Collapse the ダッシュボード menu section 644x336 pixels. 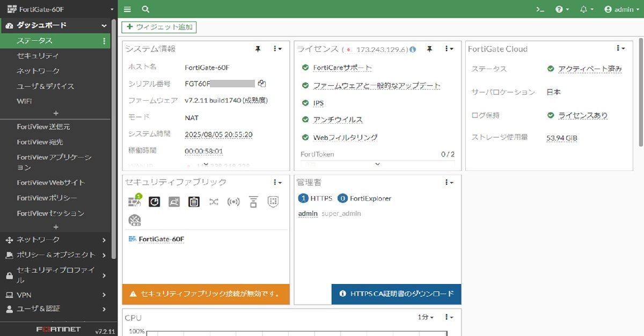tap(55, 25)
